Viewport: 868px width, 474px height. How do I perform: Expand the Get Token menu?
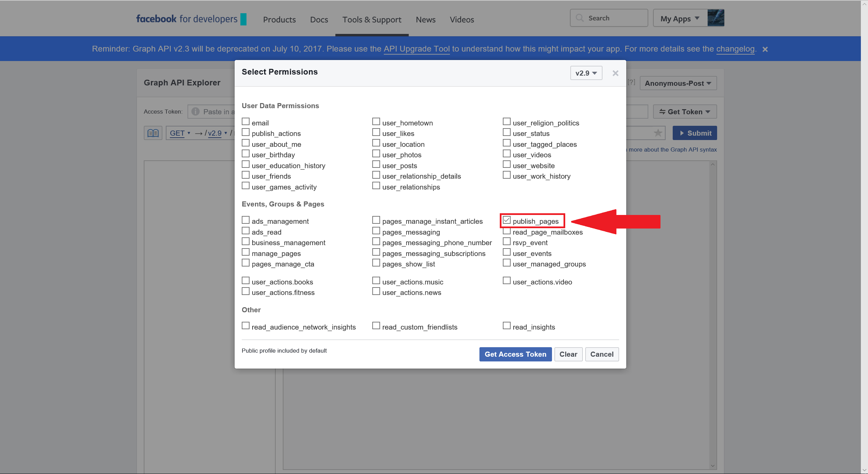pos(685,112)
